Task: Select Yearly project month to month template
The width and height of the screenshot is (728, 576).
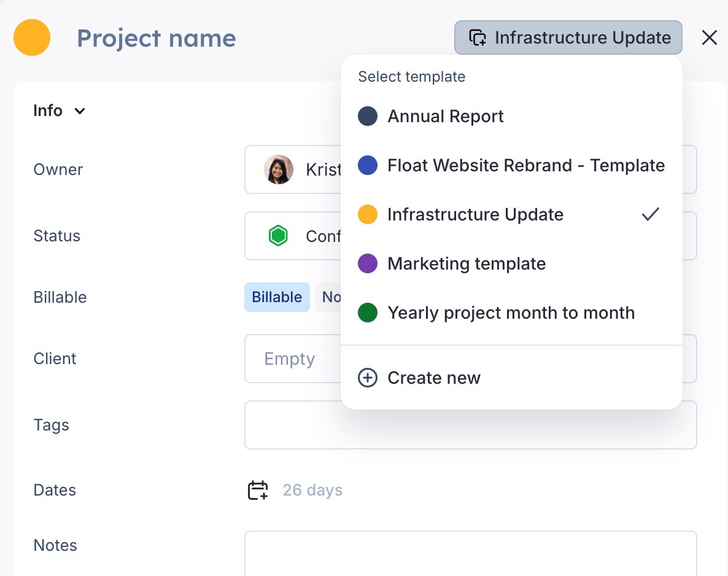Action: [x=511, y=313]
